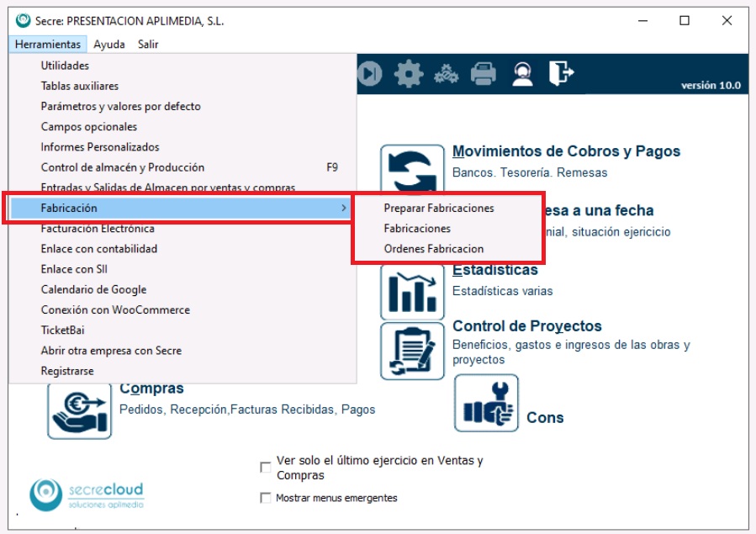
Task: Toggle Mostrar menus emergentes checkbox
Action: click(x=266, y=498)
